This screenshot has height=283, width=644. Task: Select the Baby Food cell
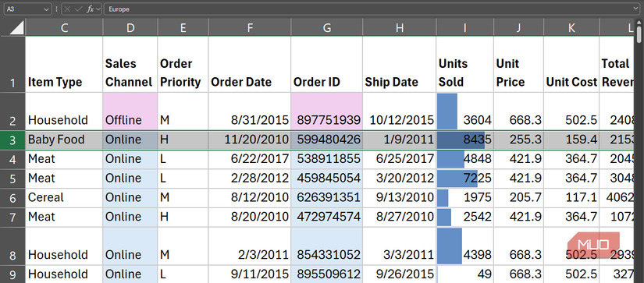click(64, 140)
